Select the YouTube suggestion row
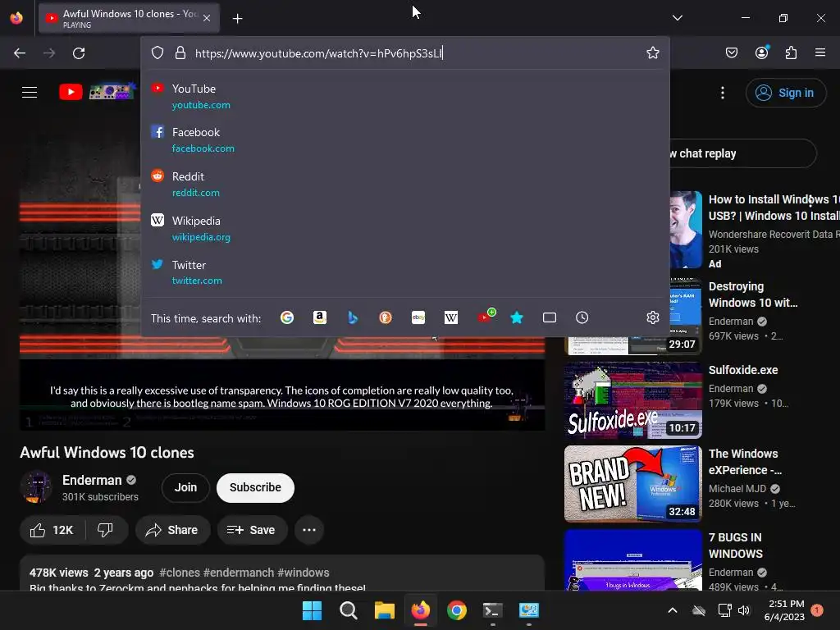This screenshot has height=630, width=840. 405,97
